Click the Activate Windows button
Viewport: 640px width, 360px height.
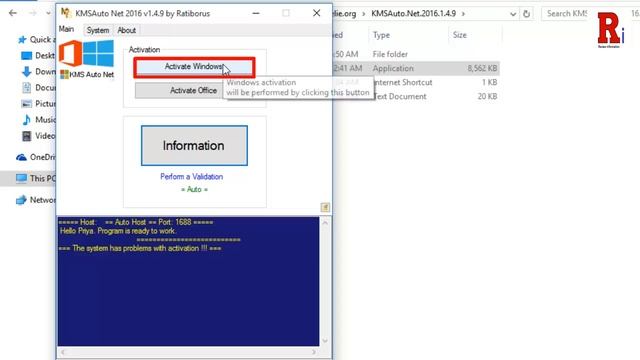[x=194, y=67]
